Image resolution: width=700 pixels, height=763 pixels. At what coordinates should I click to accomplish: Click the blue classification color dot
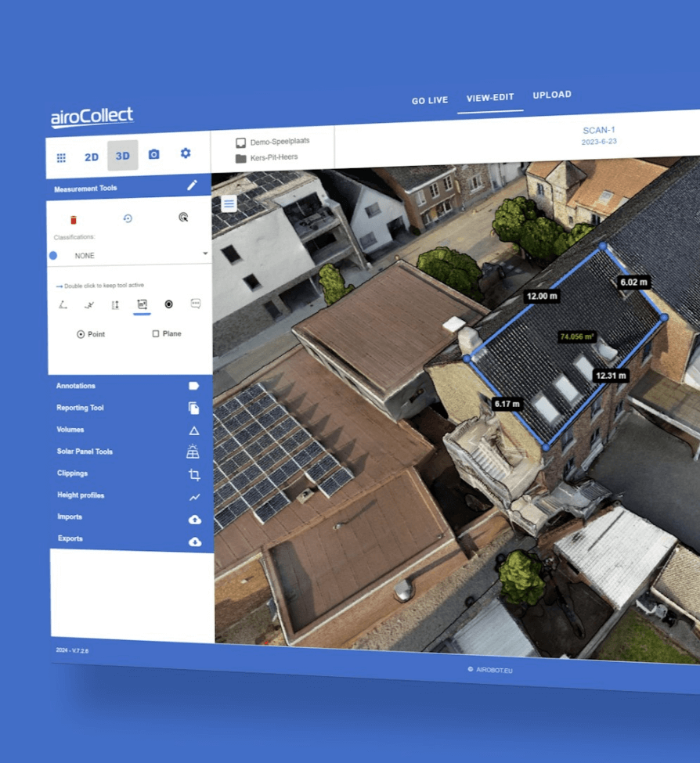53,255
